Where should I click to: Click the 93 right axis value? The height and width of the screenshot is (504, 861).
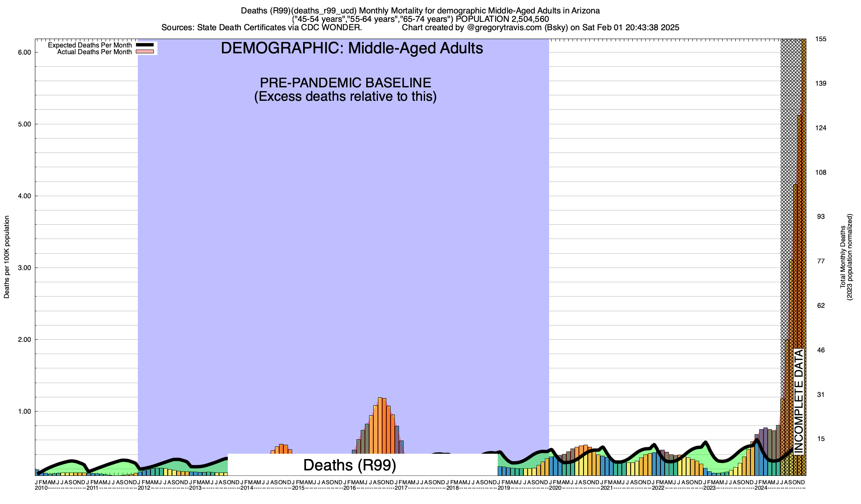pos(821,217)
